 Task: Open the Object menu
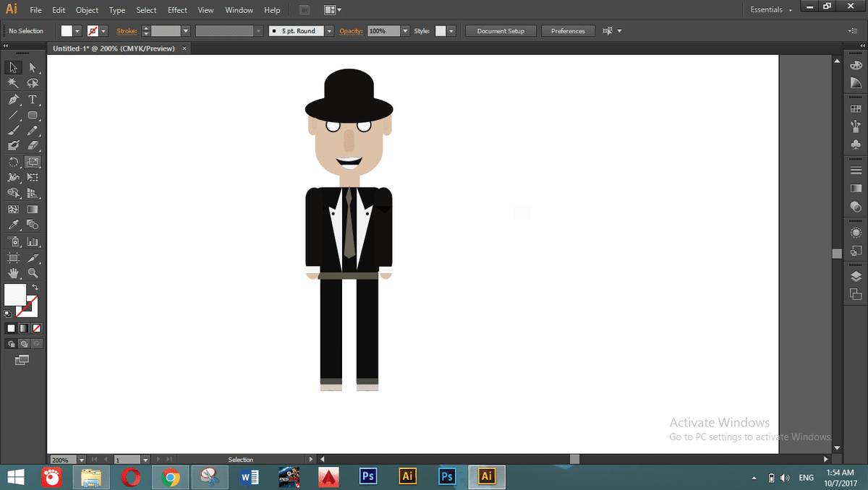pyautogui.click(x=87, y=10)
